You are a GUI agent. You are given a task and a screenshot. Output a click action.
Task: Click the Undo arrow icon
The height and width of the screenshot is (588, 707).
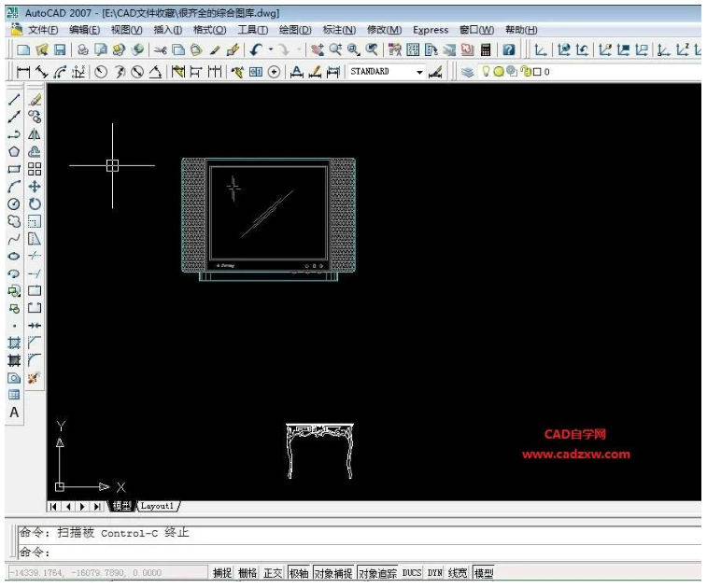coord(257,49)
